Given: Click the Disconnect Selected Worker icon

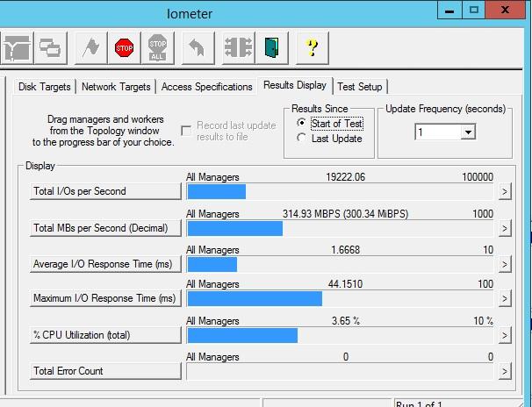Looking at the screenshot, I should point(238,47).
